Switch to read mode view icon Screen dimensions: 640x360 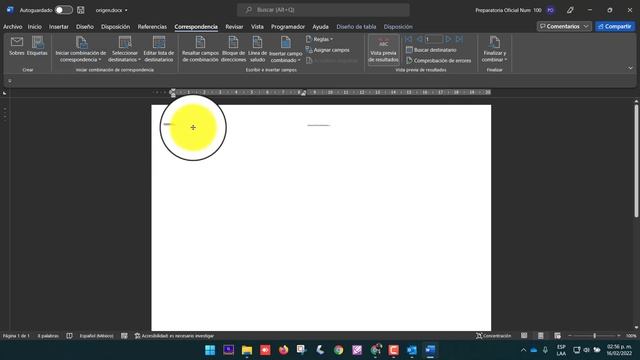524,336
